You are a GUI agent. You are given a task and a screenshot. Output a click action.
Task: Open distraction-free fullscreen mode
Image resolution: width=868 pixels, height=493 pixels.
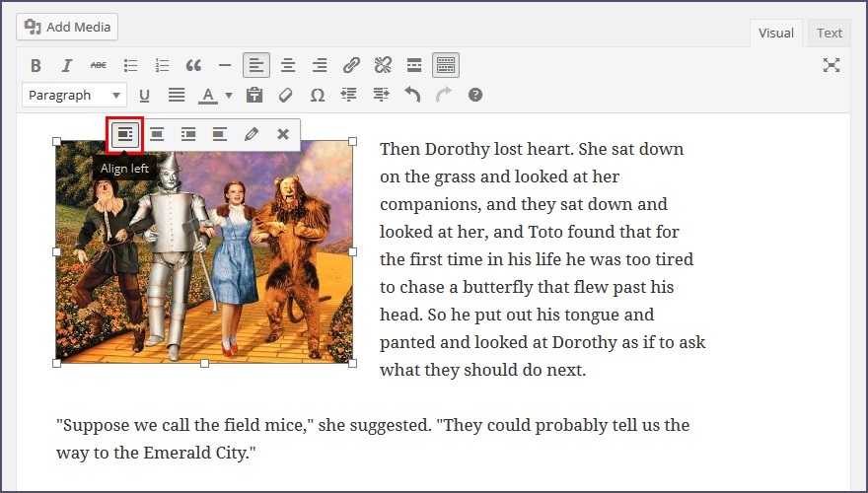point(832,65)
